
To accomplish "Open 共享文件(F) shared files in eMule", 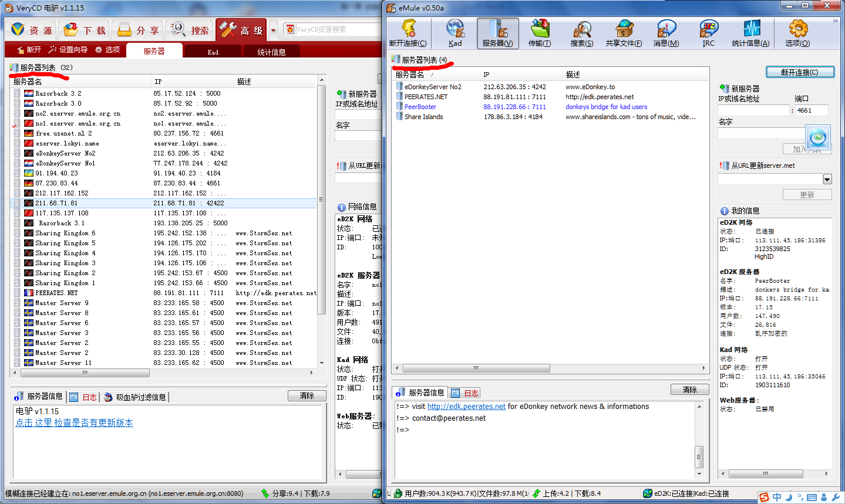I will point(624,33).
